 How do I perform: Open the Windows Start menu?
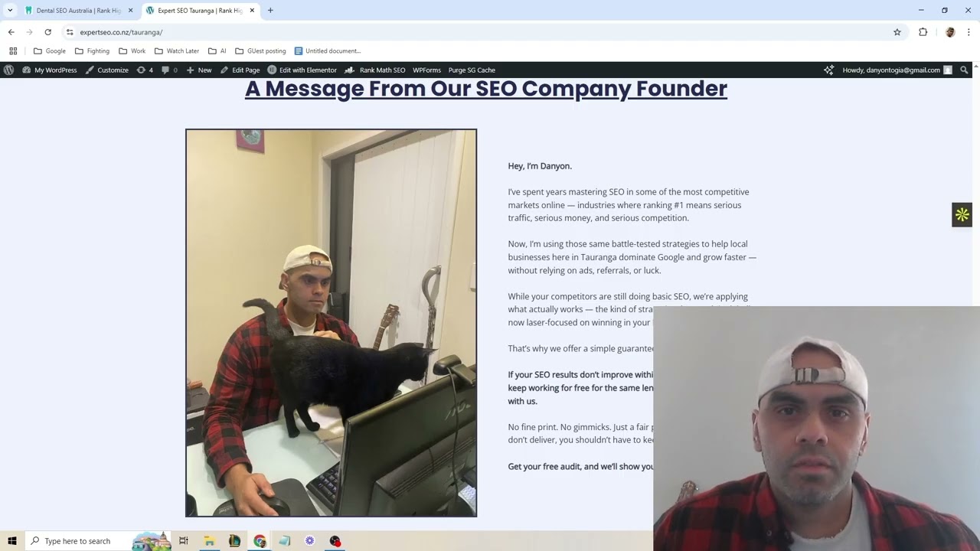point(11,541)
